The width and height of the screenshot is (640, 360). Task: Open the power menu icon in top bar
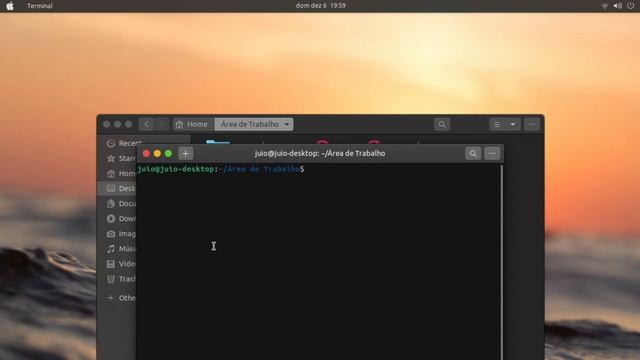pyautogui.click(x=631, y=6)
